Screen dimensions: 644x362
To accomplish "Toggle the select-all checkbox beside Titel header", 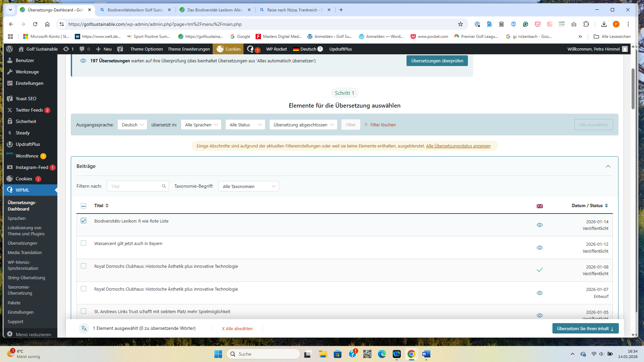I will coord(84,205).
